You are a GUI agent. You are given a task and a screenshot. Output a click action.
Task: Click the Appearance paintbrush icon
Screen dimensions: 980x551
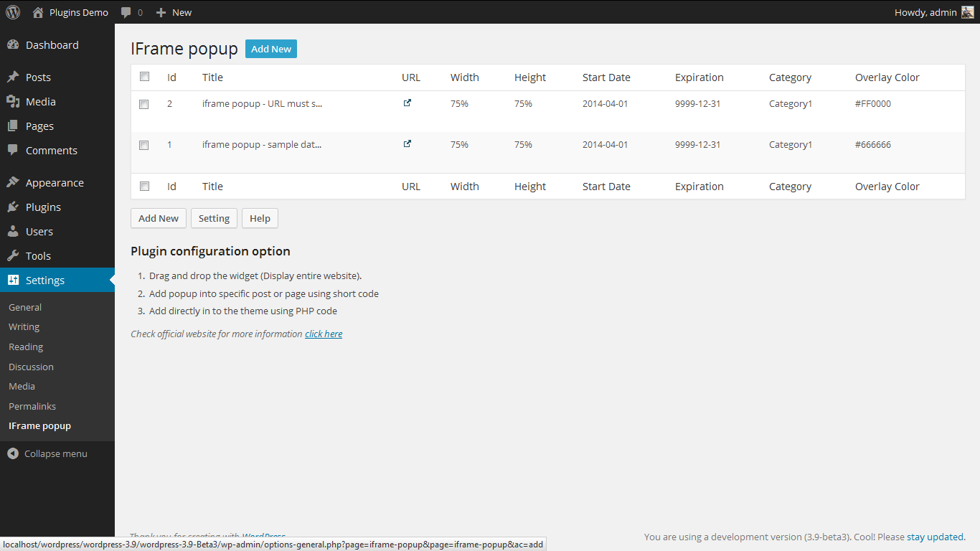13,183
